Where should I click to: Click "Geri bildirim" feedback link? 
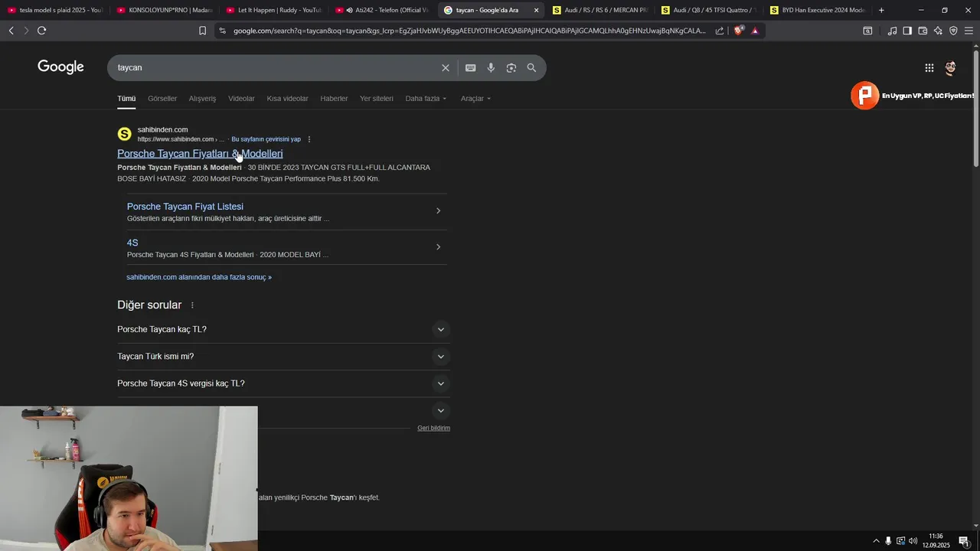click(433, 428)
